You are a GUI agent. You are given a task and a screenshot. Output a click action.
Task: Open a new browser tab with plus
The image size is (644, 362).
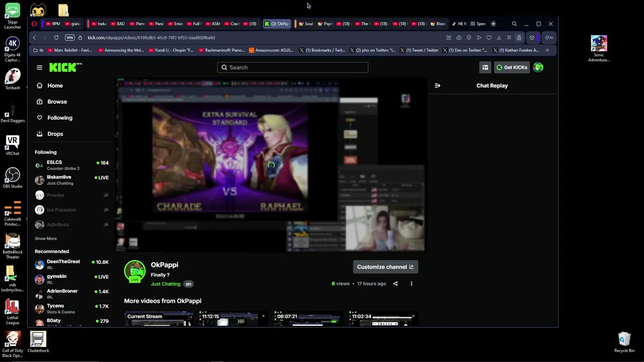pyautogui.click(x=493, y=24)
